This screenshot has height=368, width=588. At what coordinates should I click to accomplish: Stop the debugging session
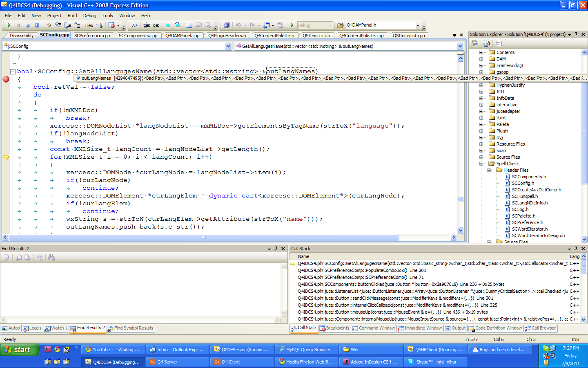click(x=27, y=25)
